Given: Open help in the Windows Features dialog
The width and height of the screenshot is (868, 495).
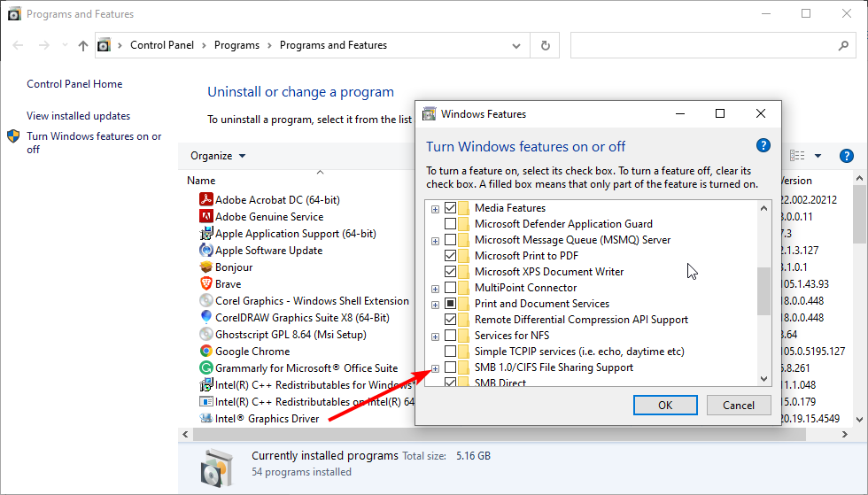Looking at the screenshot, I should (x=763, y=145).
